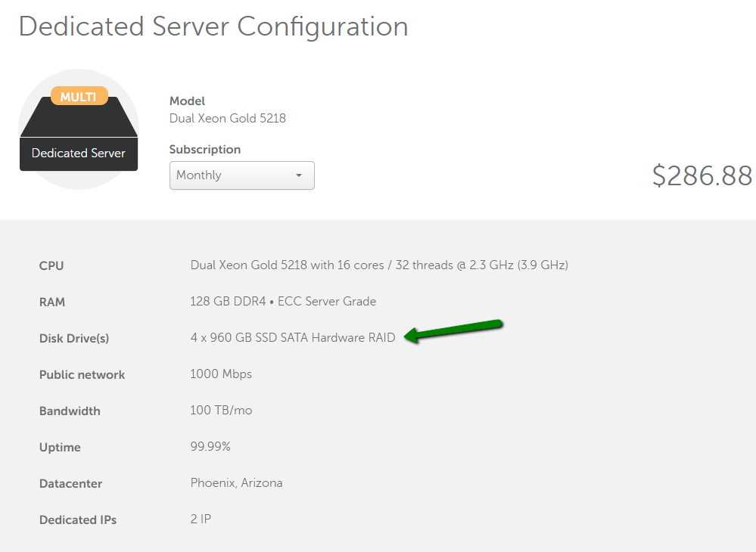Viewport: 756px width, 552px height.
Task: Click the orange MULTI badge
Action: [x=79, y=96]
